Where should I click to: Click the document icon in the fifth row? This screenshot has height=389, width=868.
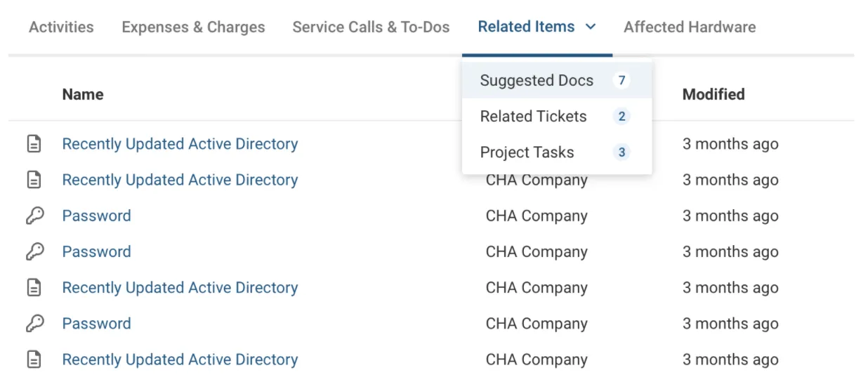[34, 288]
